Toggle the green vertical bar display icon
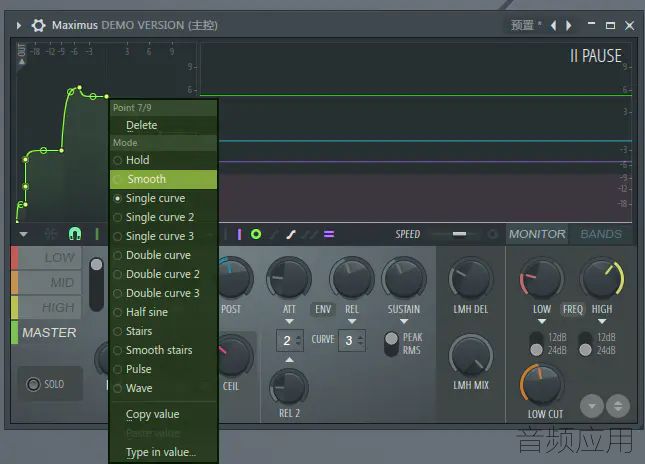645x464 pixels. [x=97, y=234]
